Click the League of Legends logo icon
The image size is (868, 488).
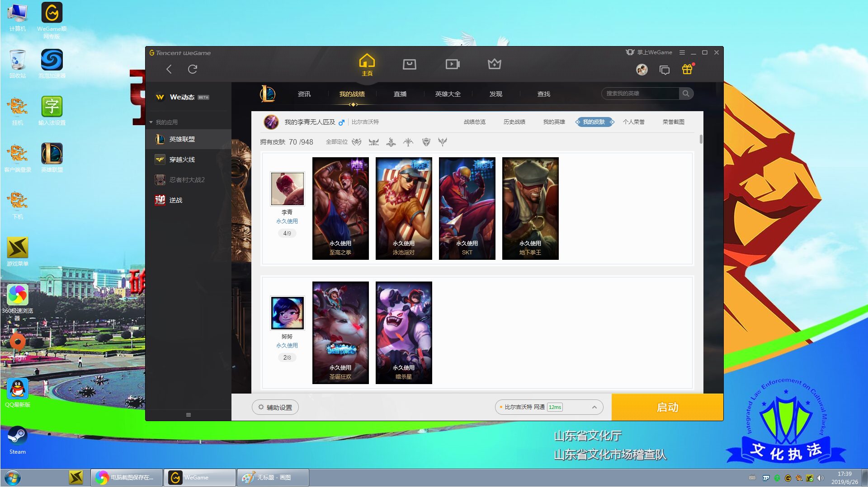268,94
